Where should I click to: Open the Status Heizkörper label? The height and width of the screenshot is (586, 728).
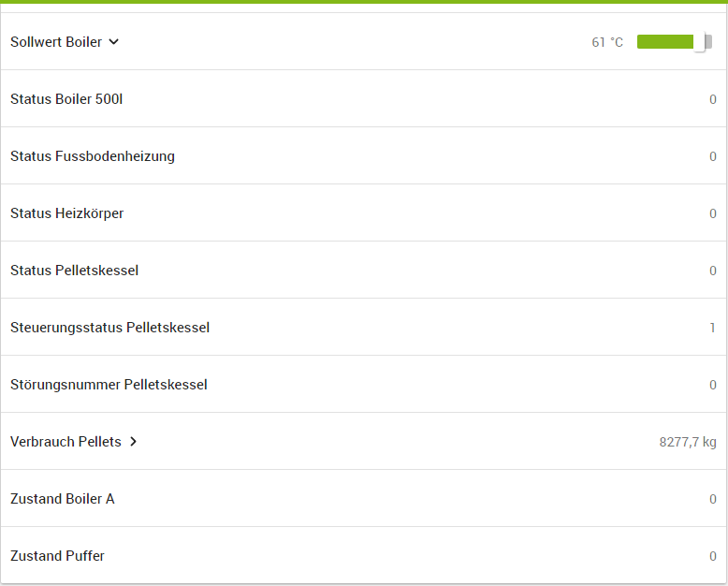pyautogui.click(x=67, y=213)
